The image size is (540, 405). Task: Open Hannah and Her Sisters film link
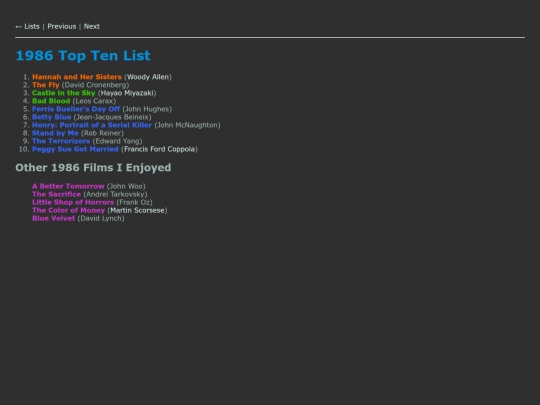(77, 77)
